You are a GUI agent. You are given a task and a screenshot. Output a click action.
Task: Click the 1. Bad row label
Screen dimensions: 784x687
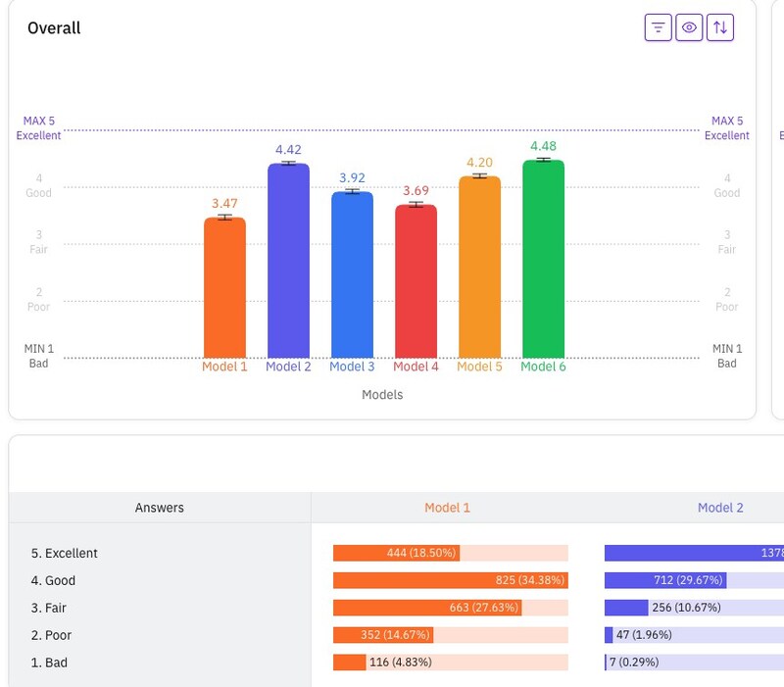[49, 662]
